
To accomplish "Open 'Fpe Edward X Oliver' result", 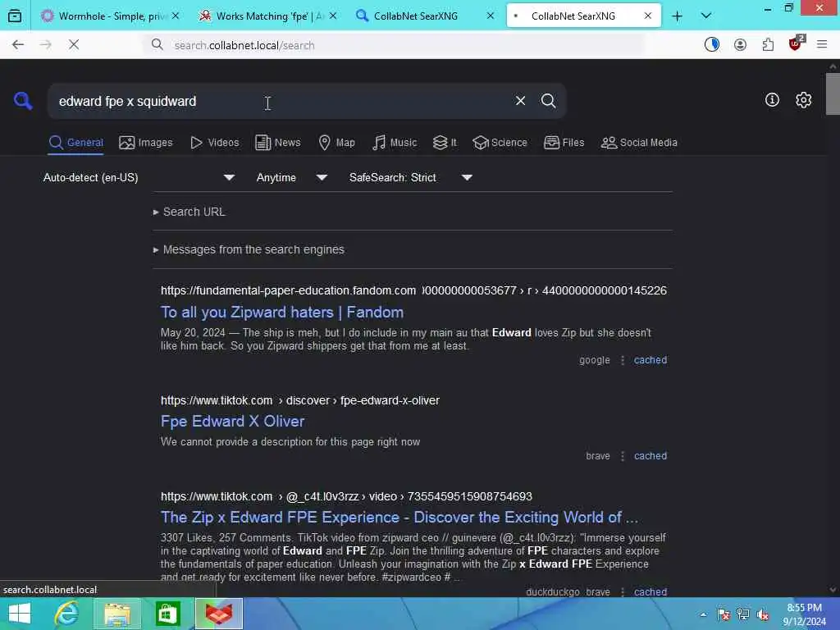I will point(232,422).
